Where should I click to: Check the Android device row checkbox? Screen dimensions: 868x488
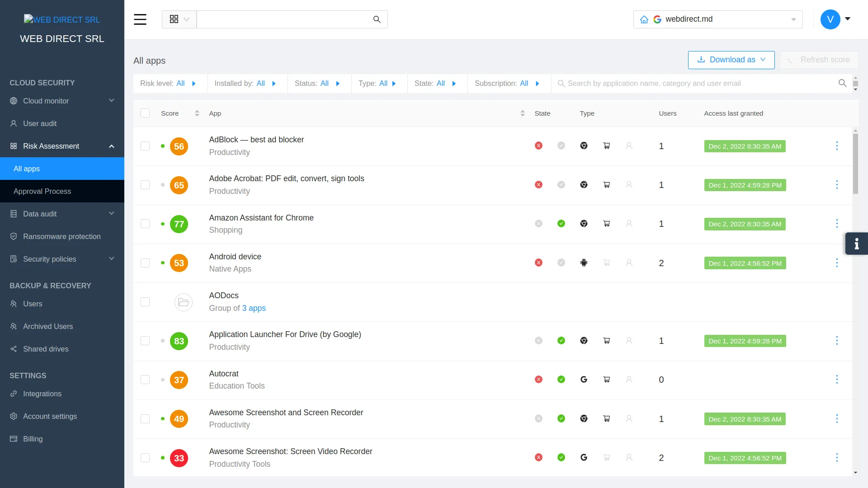tap(145, 263)
